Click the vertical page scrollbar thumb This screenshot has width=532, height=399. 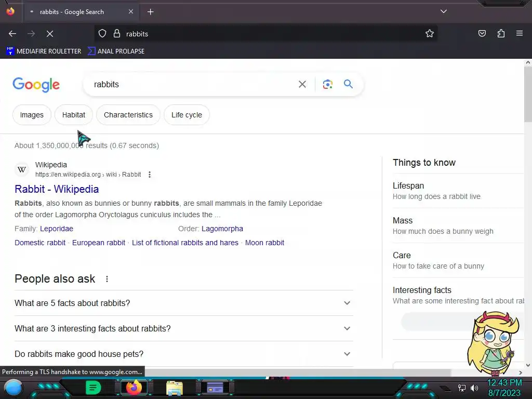click(528, 95)
